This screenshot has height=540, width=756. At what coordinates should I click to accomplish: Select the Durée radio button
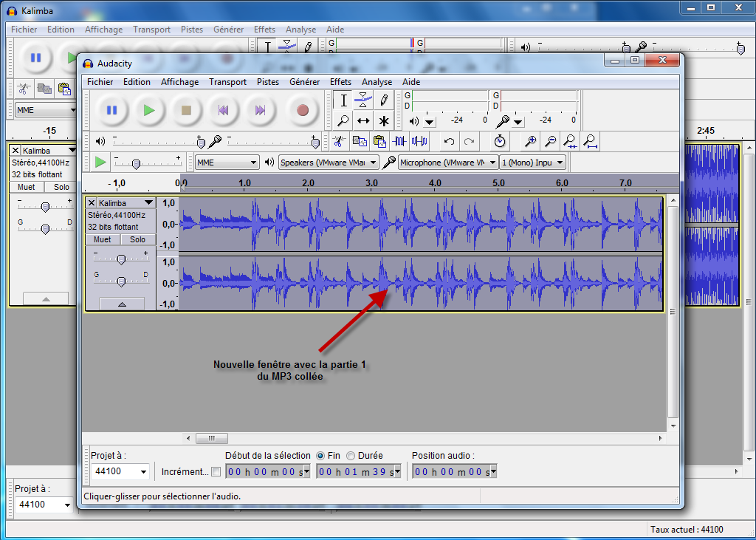(351, 456)
